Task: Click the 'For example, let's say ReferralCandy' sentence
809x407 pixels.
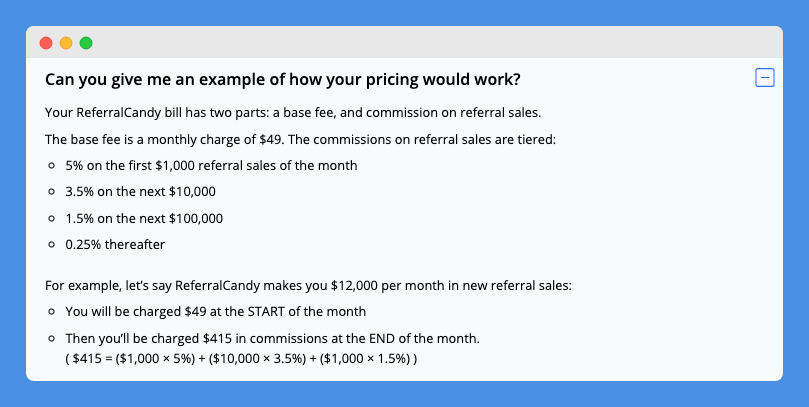Action: tap(309, 285)
